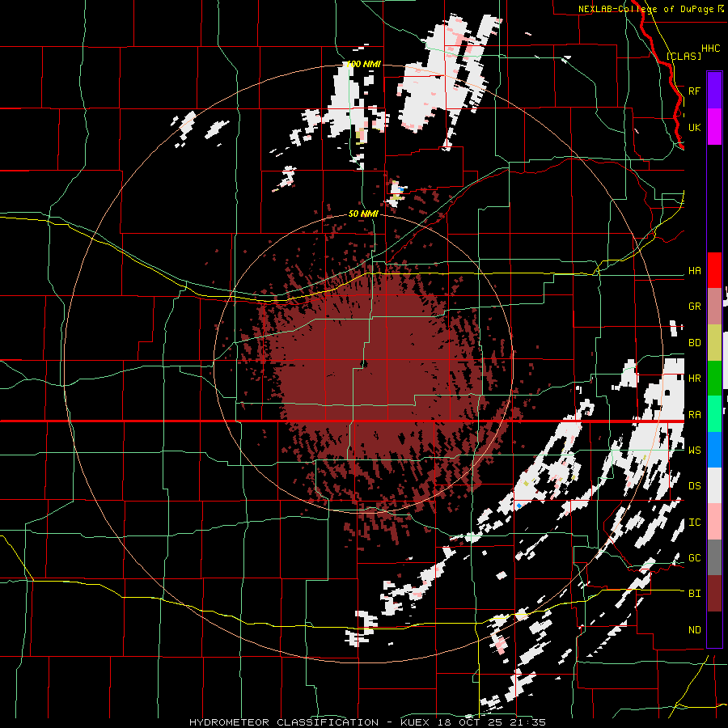Image resolution: width=728 pixels, height=728 pixels.
Task: Click the 100 NMI range ring label
Action: pyautogui.click(x=363, y=64)
